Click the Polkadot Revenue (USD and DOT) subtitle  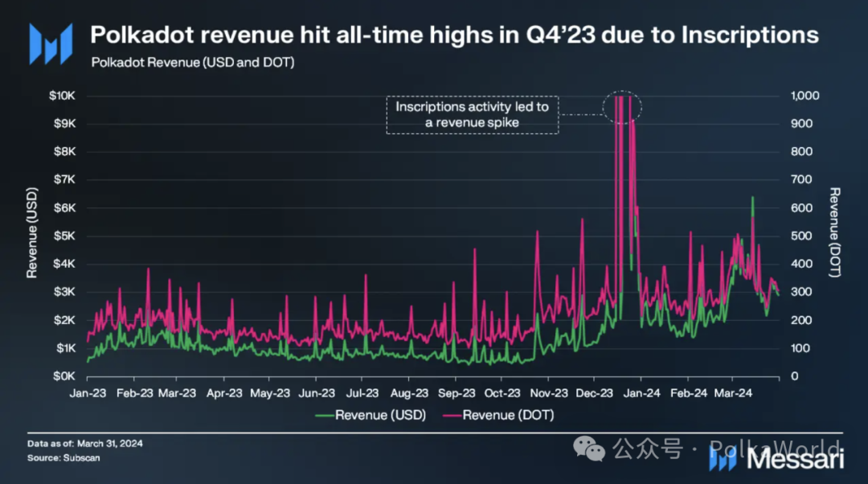point(193,62)
